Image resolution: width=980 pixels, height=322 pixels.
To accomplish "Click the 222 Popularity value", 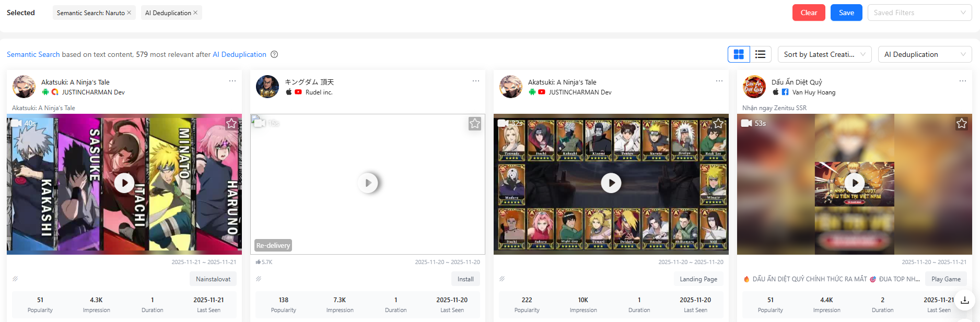I will [527, 300].
